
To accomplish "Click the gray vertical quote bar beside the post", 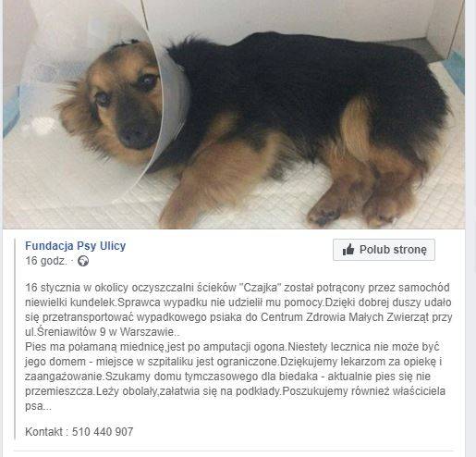I will pyautogui.click(x=15, y=340).
